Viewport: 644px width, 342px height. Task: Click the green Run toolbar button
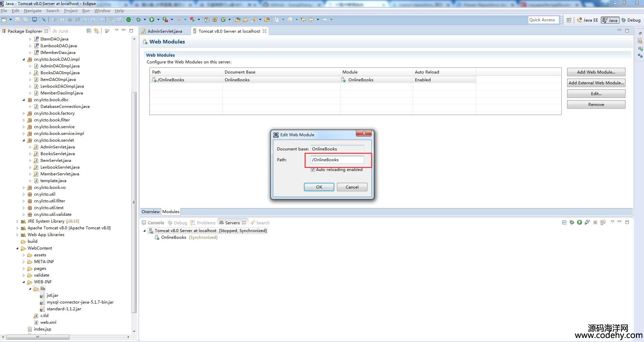[152, 20]
